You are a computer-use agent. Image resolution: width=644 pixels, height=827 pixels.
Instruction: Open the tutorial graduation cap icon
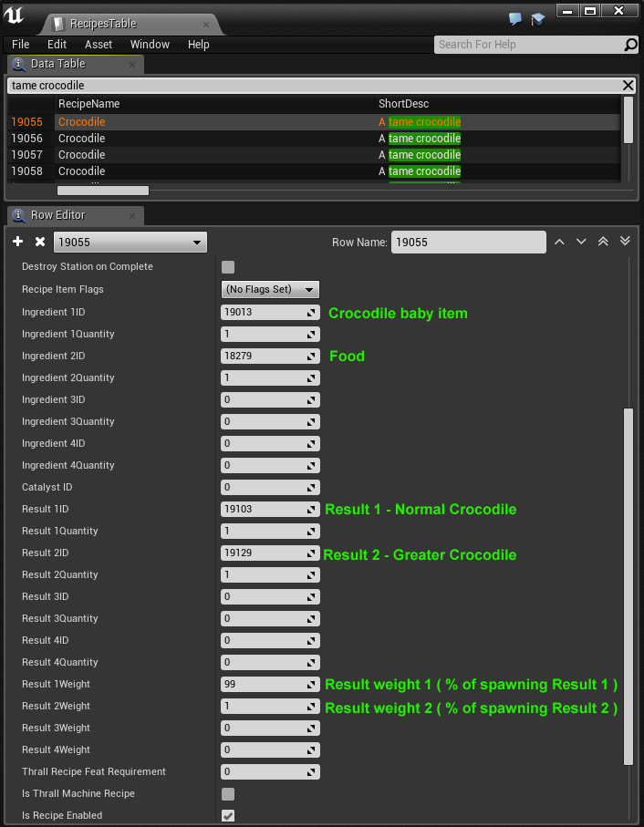point(538,18)
